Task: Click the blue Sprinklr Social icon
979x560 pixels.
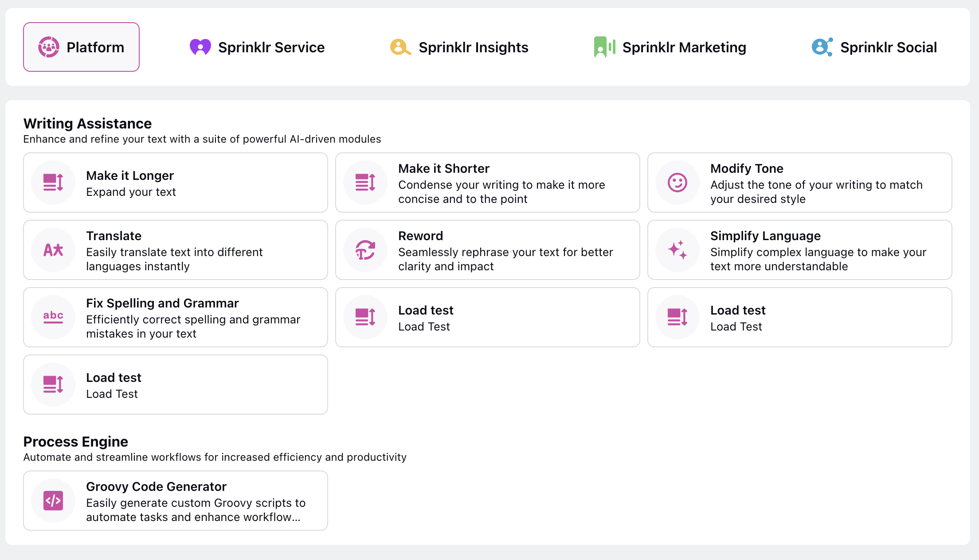Action: click(x=822, y=47)
